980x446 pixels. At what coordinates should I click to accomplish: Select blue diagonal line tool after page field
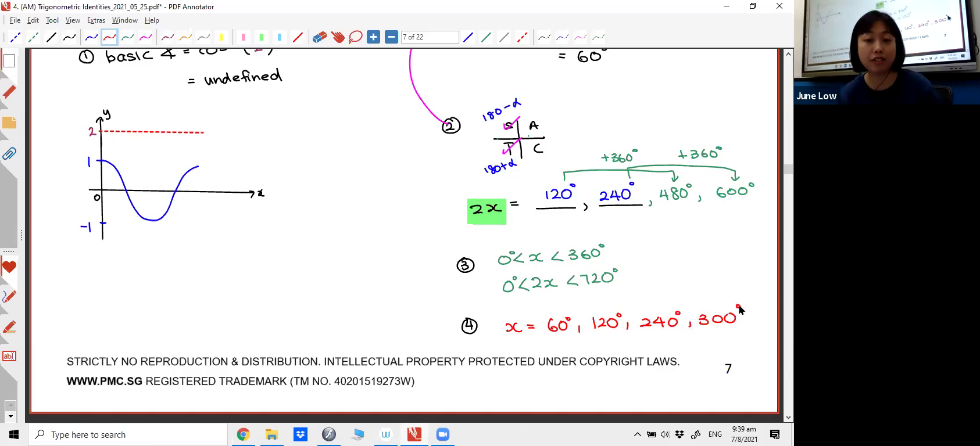pos(468,37)
